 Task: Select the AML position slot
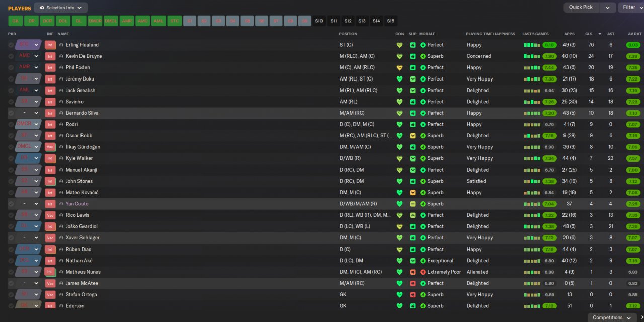tap(158, 21)
